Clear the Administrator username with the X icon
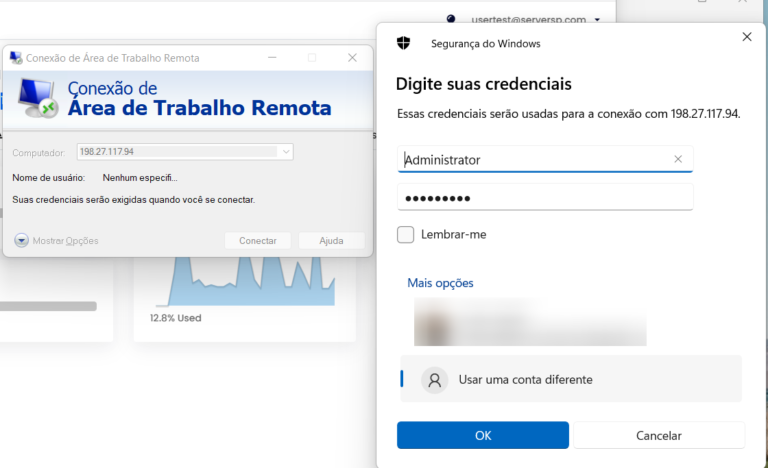The image size is (768, 468). [678, 159]
